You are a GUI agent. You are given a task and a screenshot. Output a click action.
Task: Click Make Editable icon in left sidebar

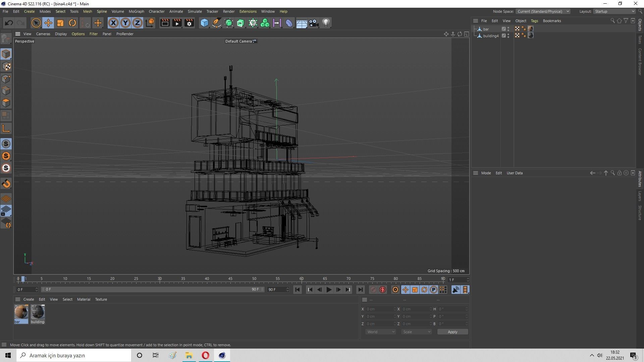[6, 39]
